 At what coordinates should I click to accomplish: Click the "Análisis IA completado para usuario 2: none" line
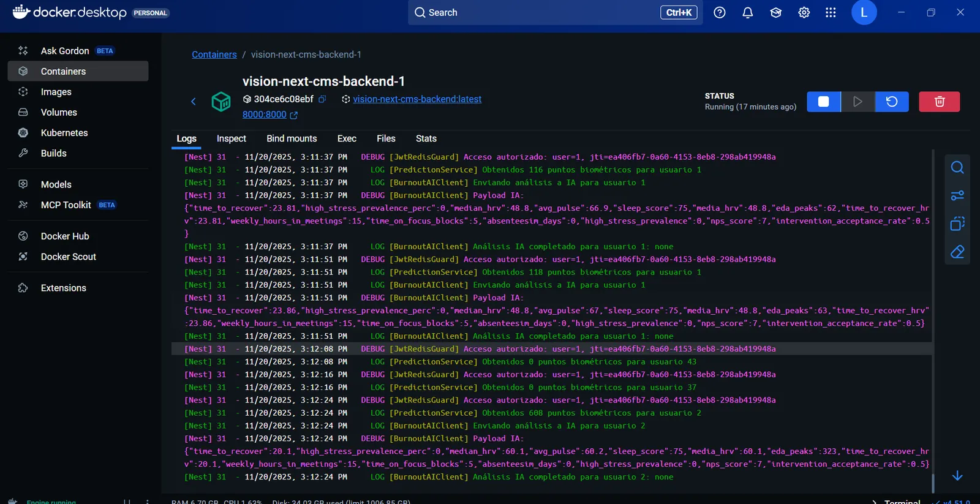[429, 477]
